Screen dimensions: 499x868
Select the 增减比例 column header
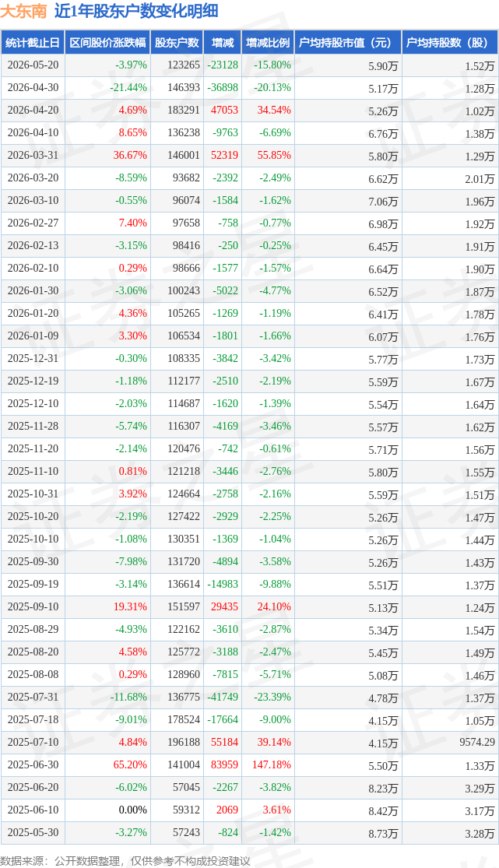(268, 43)
